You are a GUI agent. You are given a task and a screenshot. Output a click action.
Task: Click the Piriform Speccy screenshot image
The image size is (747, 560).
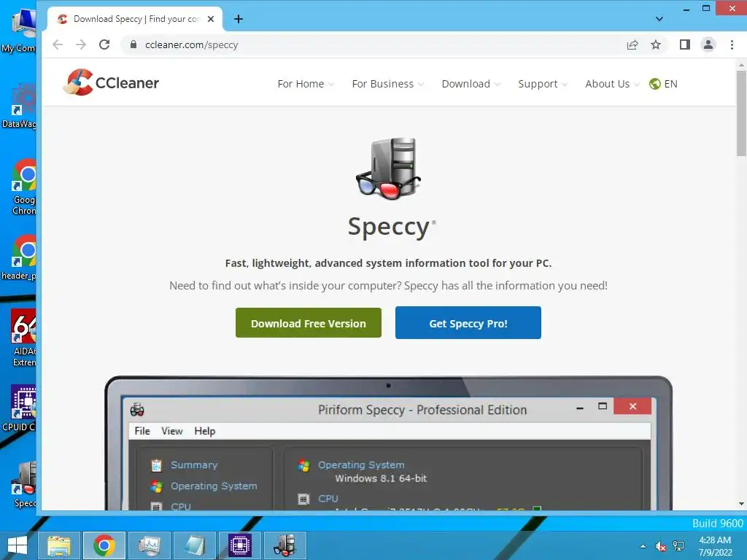pos(388,443)
